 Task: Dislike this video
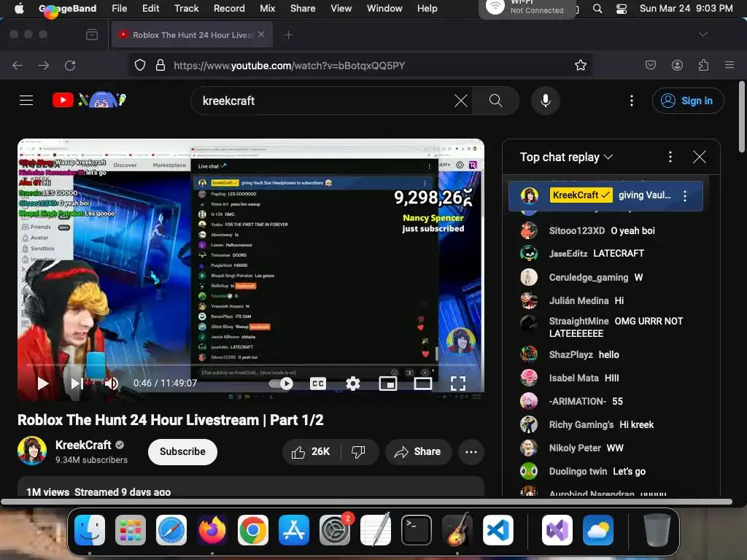pyautogui.click(x=359, y=451)
